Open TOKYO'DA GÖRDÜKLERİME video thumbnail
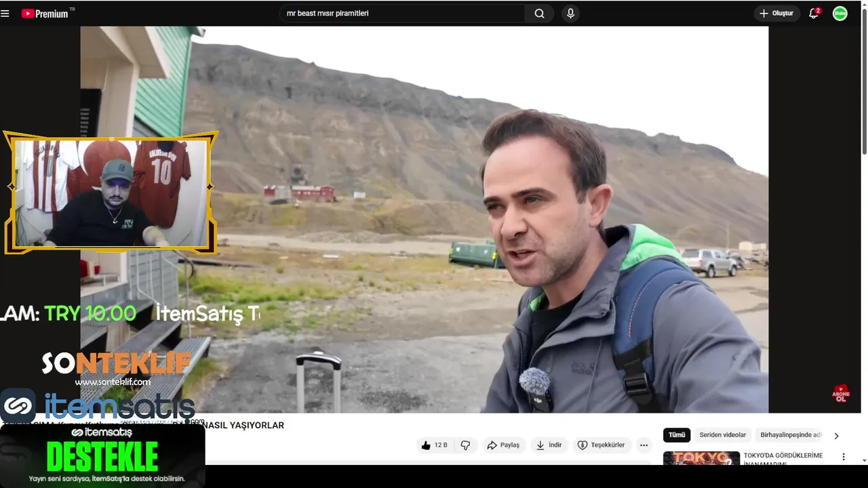The height and width of the screenshot is (488, 868). click(701, 458)
